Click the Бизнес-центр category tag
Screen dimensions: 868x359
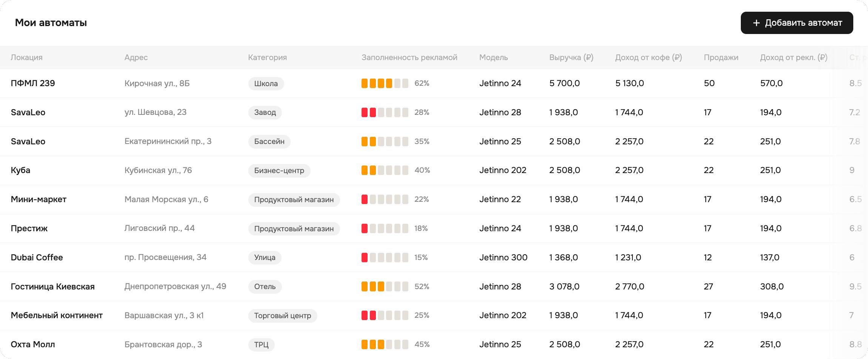[x=279, y=170]
